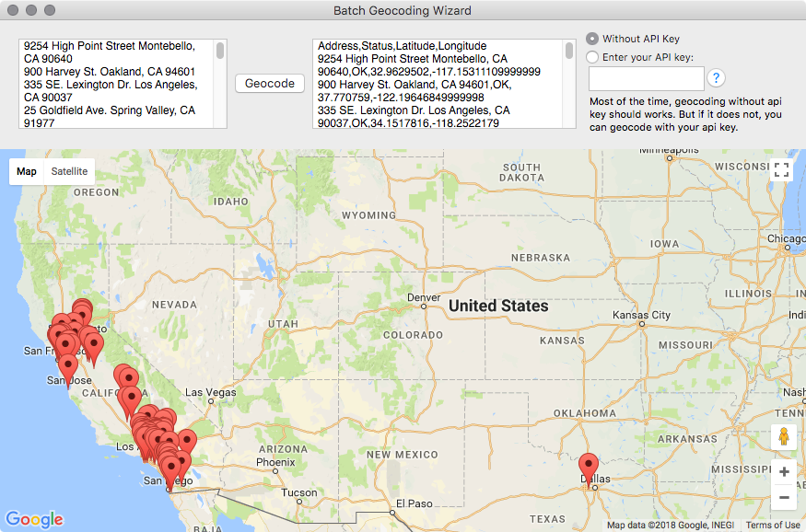Viewport: 806px width, 532px height.
Task: Switch to the Map view tab
Action: point(26,171)
